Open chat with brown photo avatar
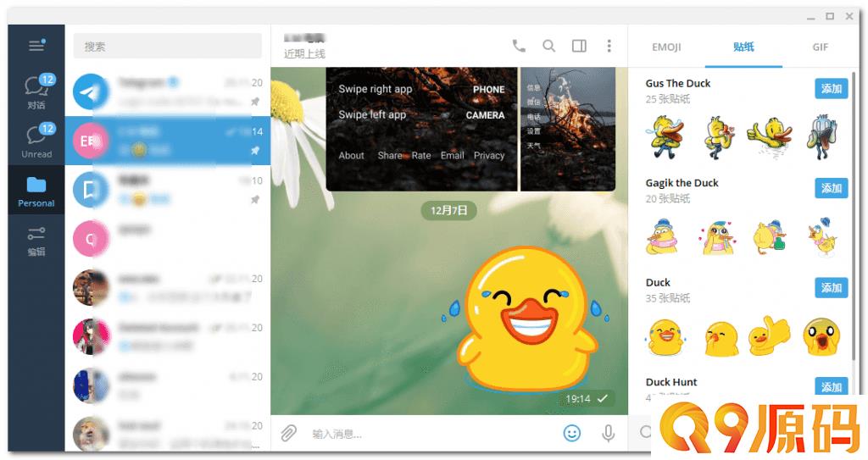The height and width of the screenshot is (460, 868). (x=167, y=288)
